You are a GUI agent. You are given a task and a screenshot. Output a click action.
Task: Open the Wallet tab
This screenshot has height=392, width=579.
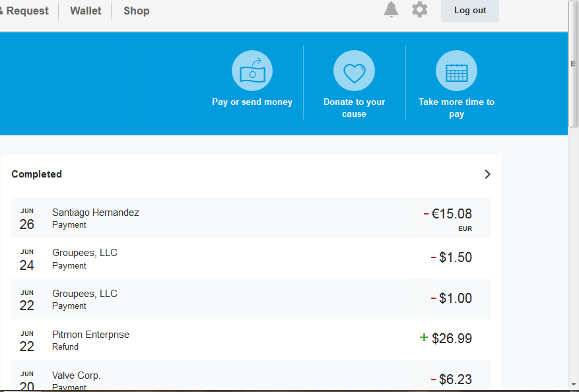tap(86, 11)
